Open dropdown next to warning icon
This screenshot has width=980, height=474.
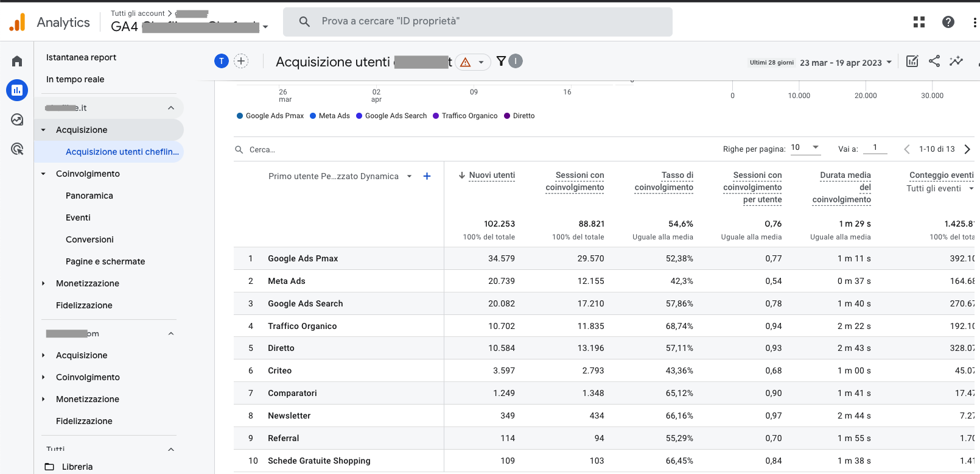481,62
